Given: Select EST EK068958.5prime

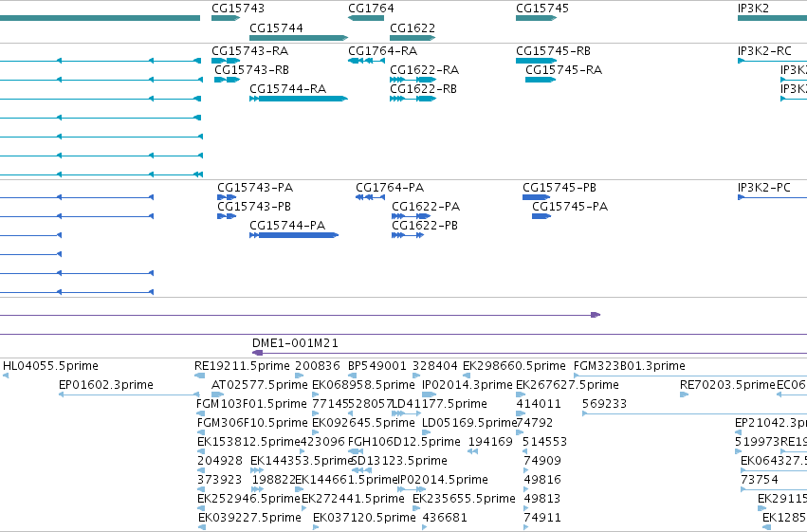Looking at the screenshot, I should (x=363, y=385).
